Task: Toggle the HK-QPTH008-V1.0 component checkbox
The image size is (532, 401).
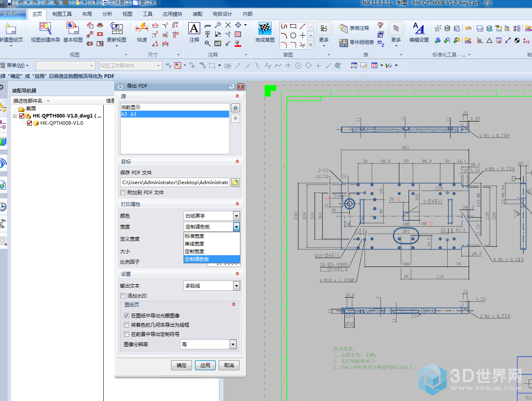Action: pos(29,123)
